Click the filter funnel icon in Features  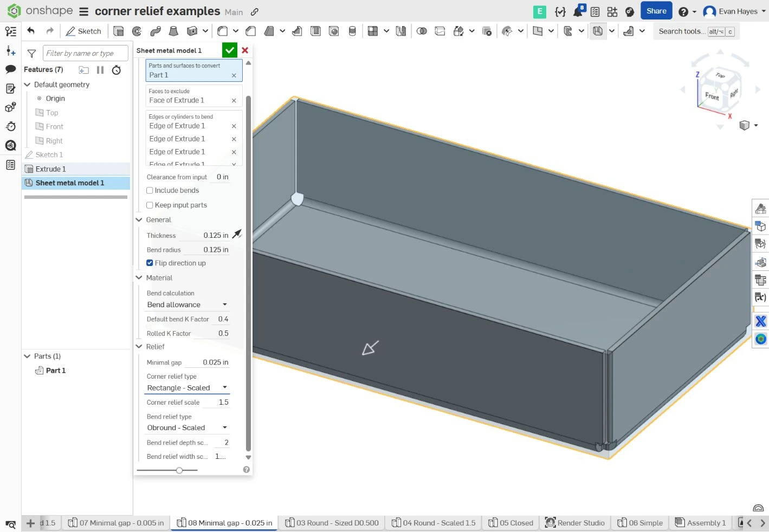(31, 53)
